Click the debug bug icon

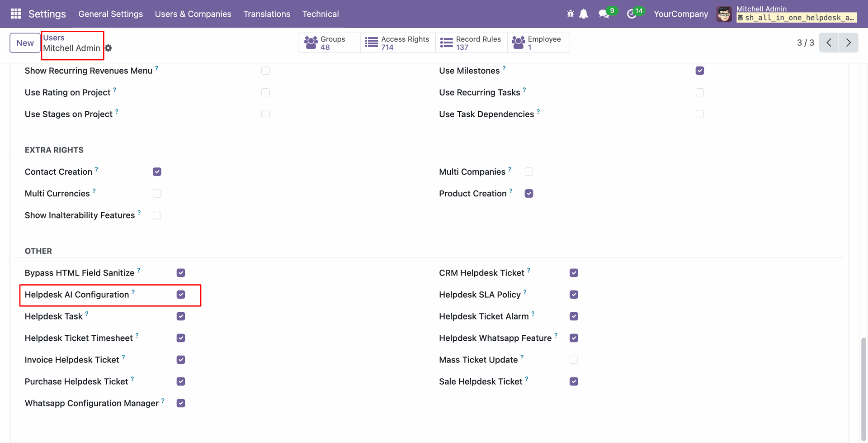[571, 14]
